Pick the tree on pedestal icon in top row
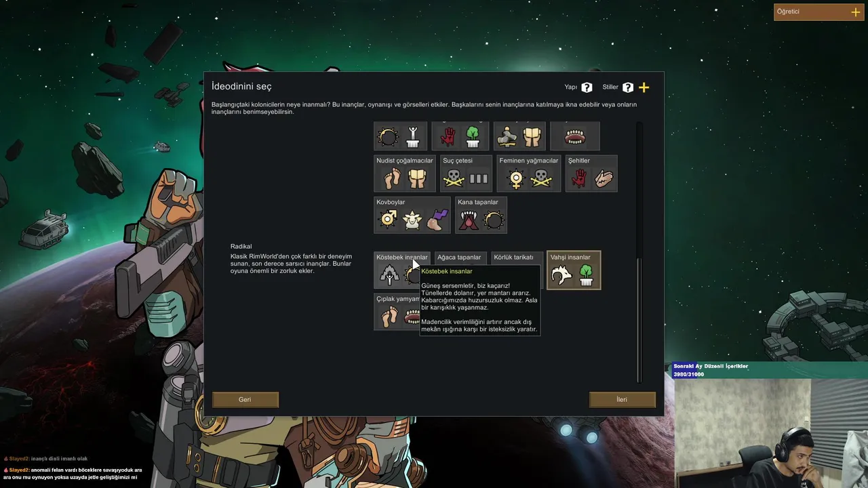Viewport: 868px width, 488px height. (x=473, y=138)
